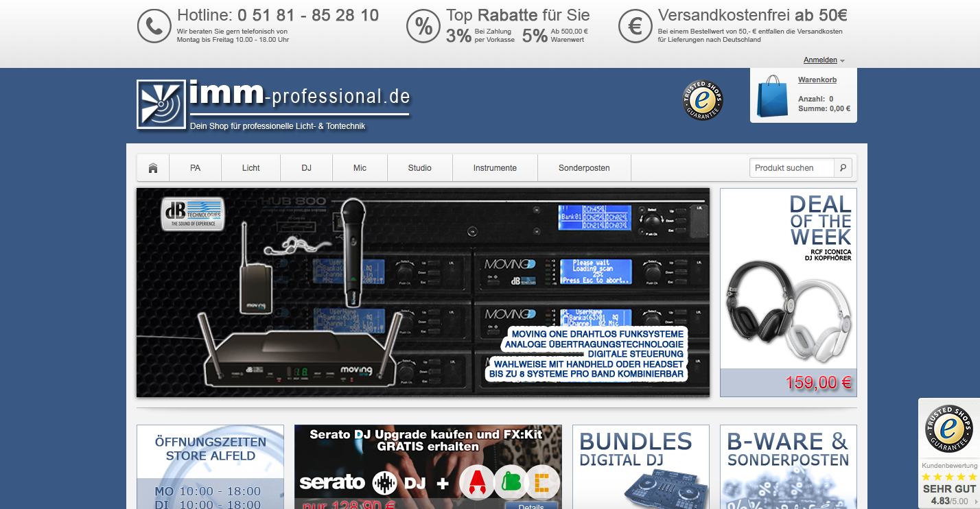Open the Licht menu
Image resolution: width=980 pixels, height=509 pixels.
pyautogui.click(x=251, y=168)
